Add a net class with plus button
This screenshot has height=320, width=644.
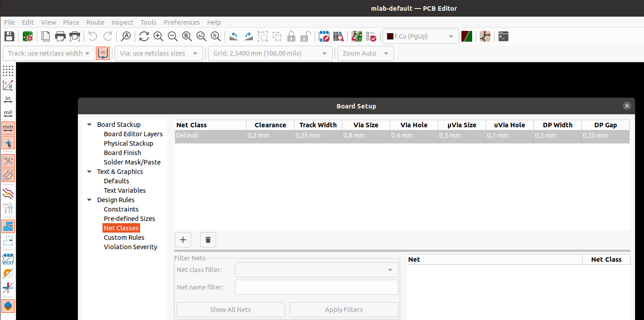click(x=183, y=240)
